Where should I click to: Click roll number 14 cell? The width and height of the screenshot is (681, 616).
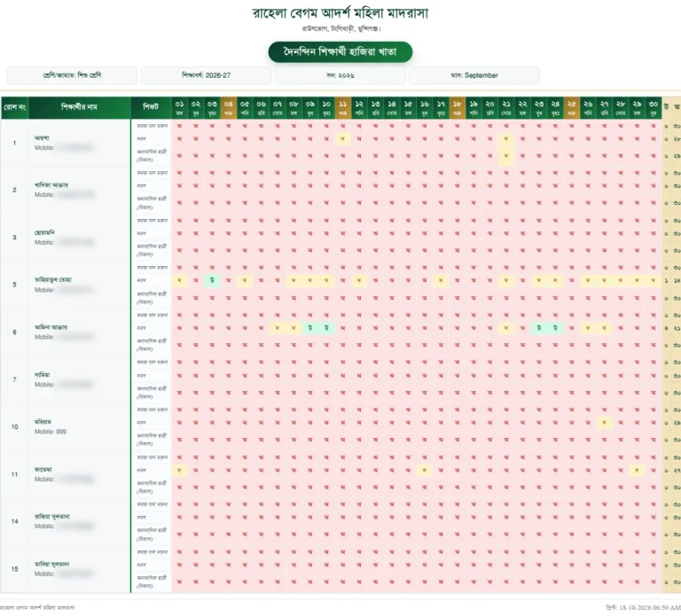15,521
